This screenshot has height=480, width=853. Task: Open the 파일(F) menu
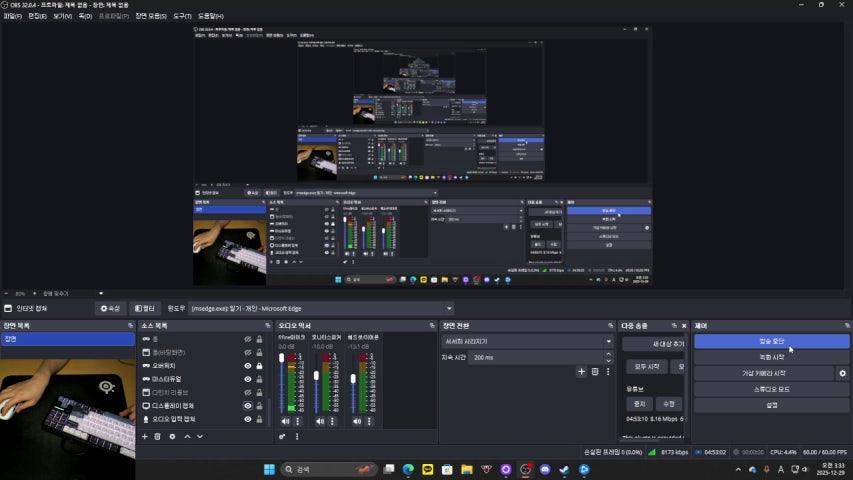click(13, 17)
